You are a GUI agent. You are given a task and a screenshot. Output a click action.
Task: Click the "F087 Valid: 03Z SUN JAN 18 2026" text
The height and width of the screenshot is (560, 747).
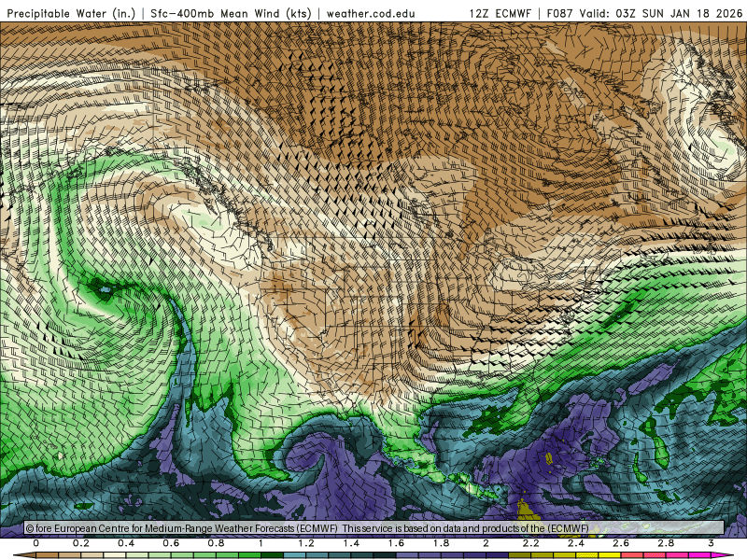[644, 14]
